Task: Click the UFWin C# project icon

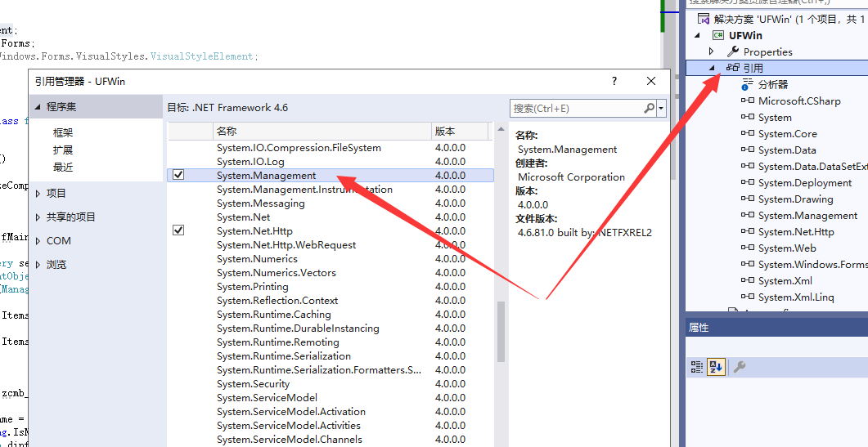Action: [x=717, y=35]
